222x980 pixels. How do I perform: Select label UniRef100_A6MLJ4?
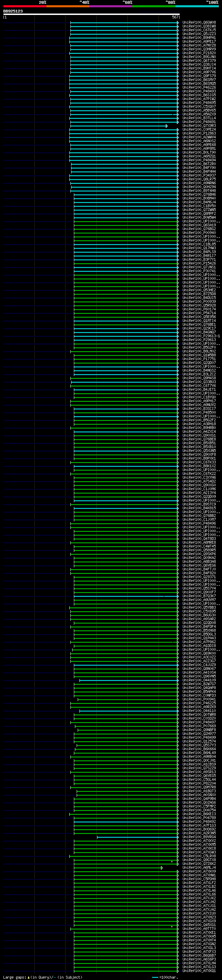[199, 868]
